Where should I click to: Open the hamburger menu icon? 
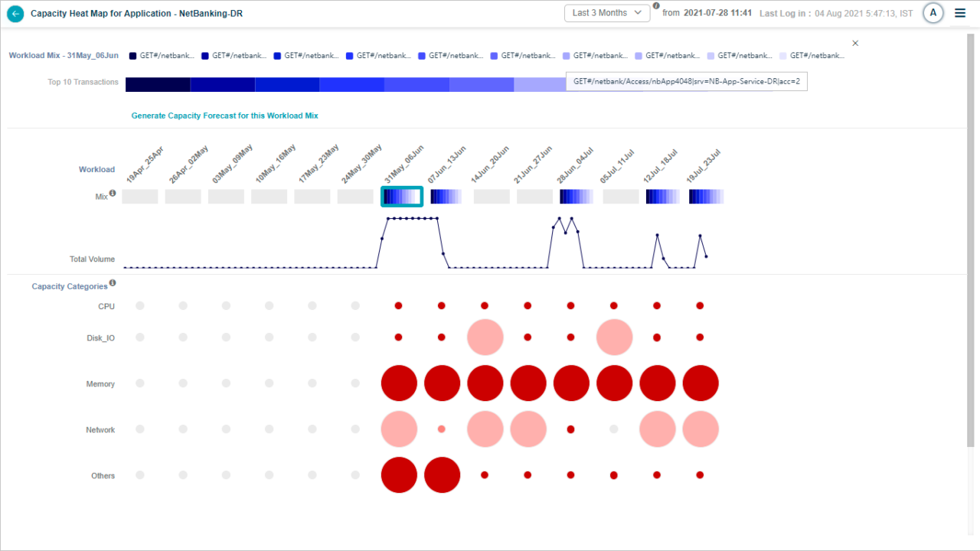click(x=960, y=13)
